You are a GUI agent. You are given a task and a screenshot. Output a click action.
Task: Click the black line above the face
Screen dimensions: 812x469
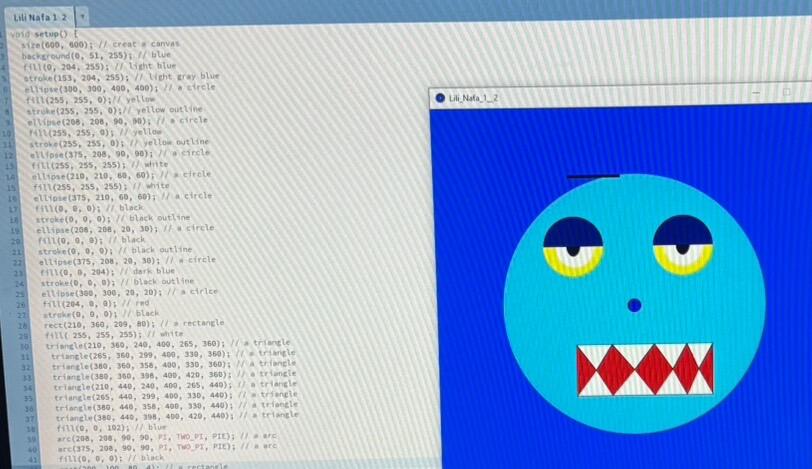coord(592,177)
